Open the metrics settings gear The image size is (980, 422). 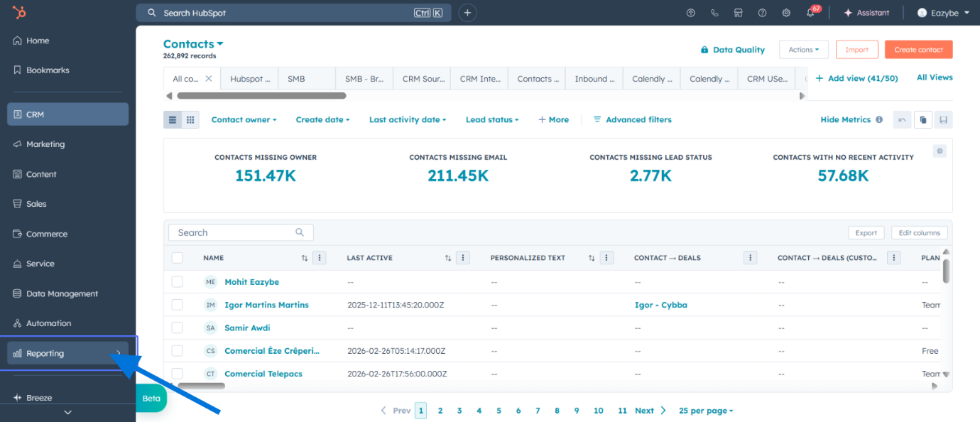[940, 151]
